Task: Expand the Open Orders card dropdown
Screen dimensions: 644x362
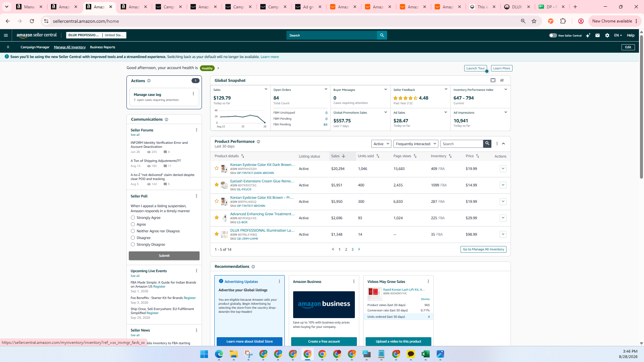Action: coord(326,89)
